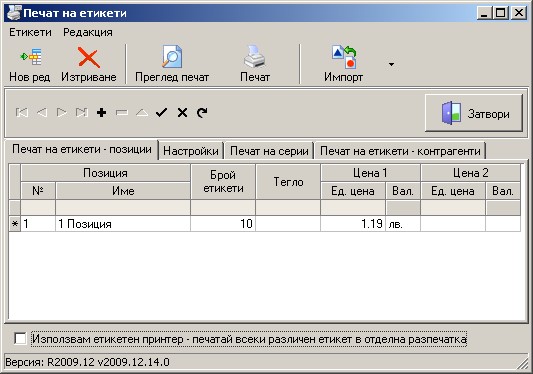Open tab Печат на етикети - контрагенти
Image resolution: width=533 pixels, height=374 pixels.
click(400, 151)
